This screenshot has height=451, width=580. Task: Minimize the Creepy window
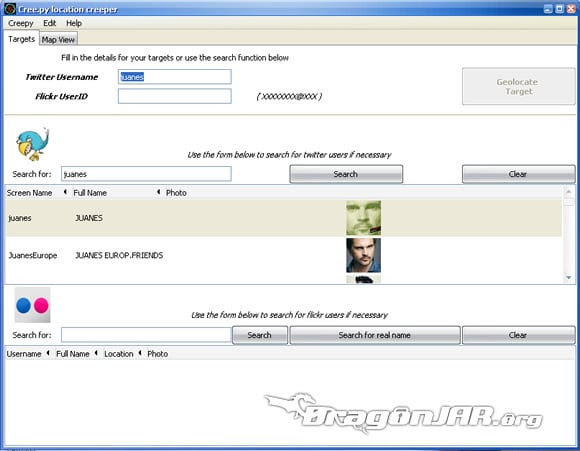point(549,9)
